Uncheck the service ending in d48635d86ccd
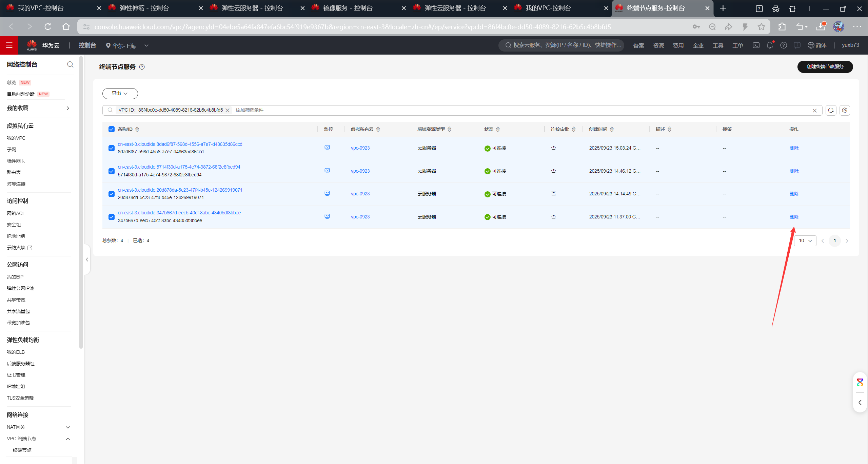 [x=112, y=148]
